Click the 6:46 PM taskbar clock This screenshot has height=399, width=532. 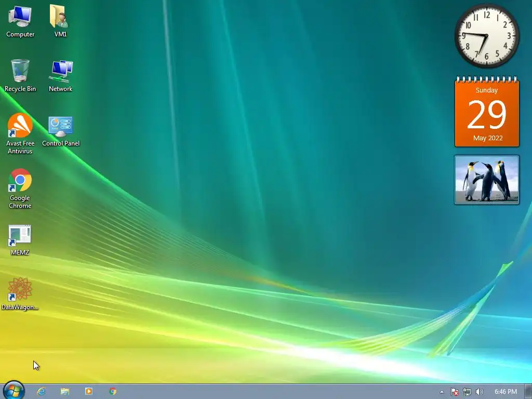pyautogui.click(x=506, y=392)
